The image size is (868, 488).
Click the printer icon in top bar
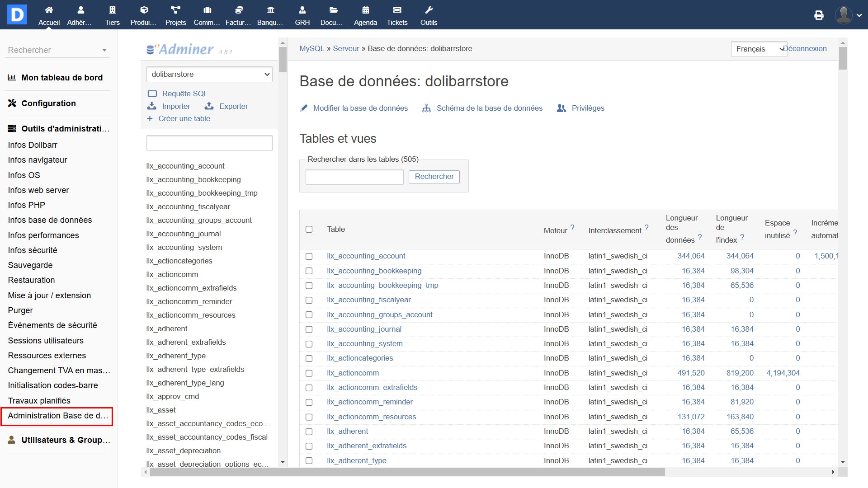tap(819, 15)
